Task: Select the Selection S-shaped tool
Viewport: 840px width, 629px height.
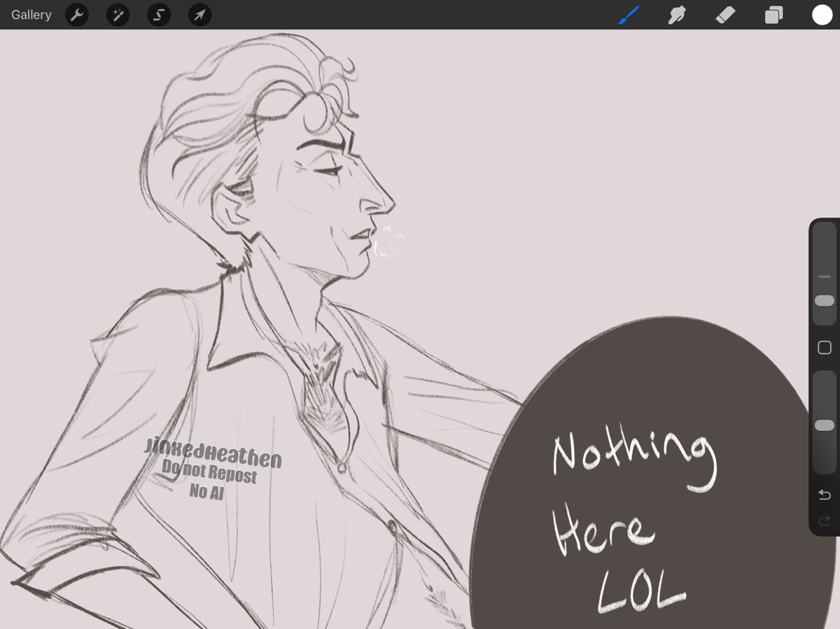Action: click(159, 15)
